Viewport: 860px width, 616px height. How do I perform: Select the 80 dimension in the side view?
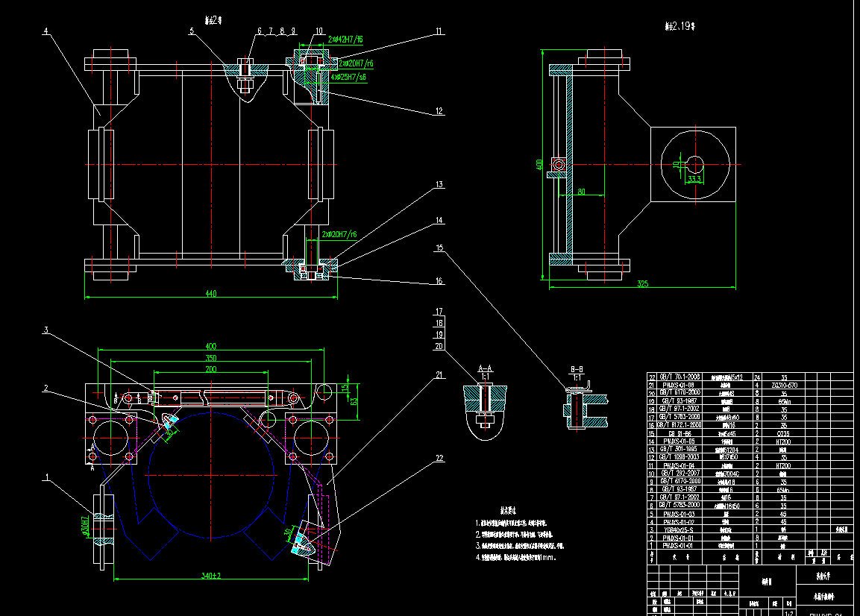(x=581, y=192)
